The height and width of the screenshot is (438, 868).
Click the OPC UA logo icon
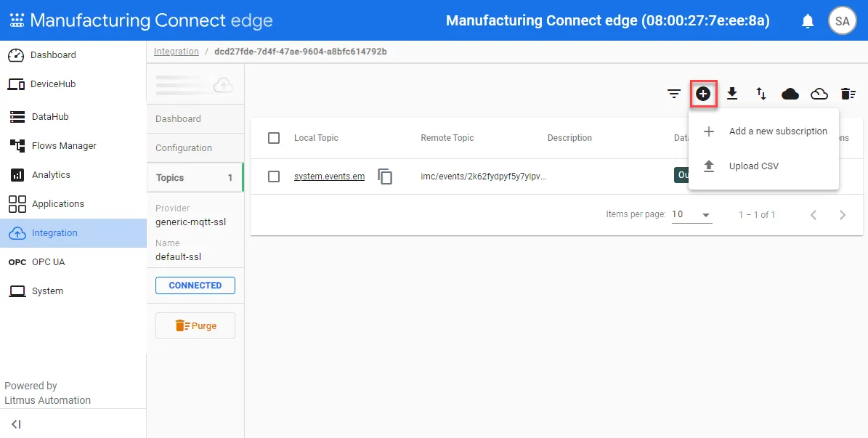coord(17,262)
